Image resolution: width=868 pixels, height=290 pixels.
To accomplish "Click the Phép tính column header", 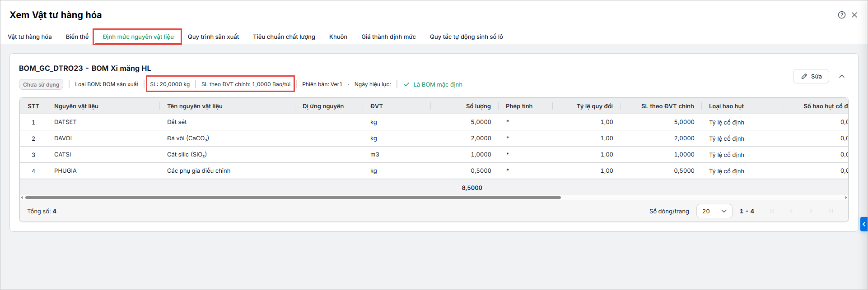I will pyautogui.click(x=519, y=106).
